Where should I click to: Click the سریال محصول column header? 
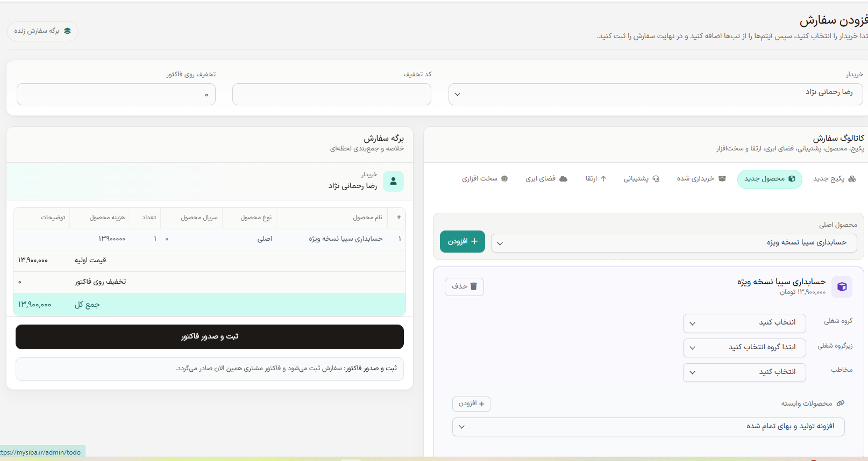point(199,218)
